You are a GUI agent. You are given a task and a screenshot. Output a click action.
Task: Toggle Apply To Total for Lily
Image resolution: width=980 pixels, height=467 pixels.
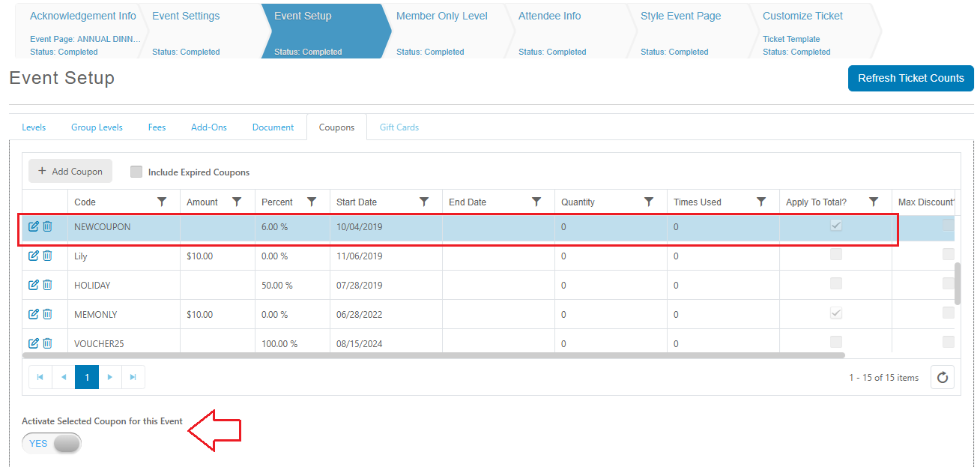click(836, 254)
